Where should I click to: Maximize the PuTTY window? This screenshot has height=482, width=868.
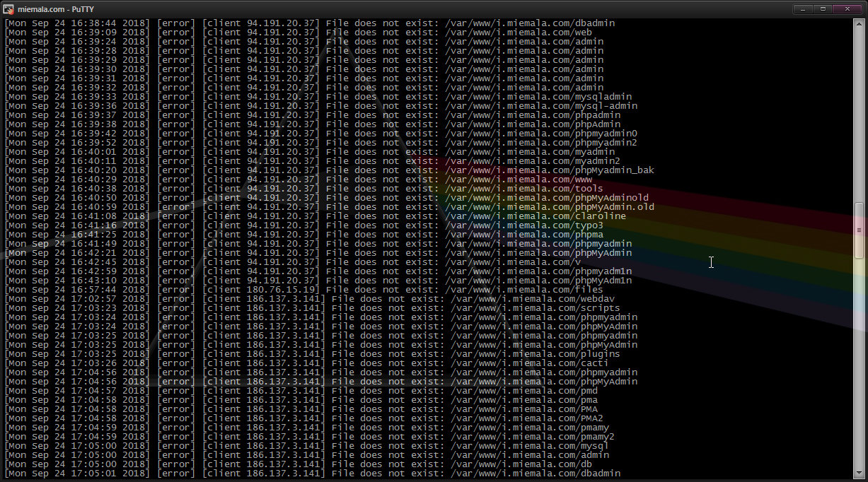(823, 9)
